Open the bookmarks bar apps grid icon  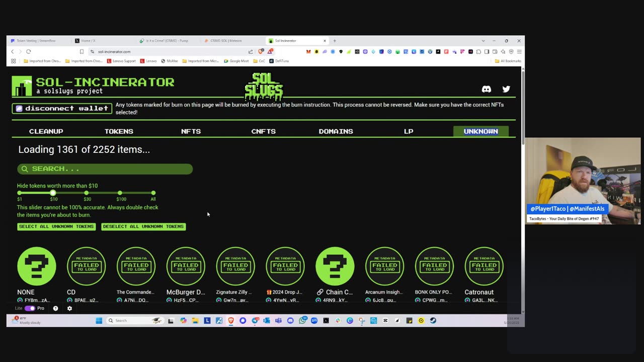pos(14,61)
